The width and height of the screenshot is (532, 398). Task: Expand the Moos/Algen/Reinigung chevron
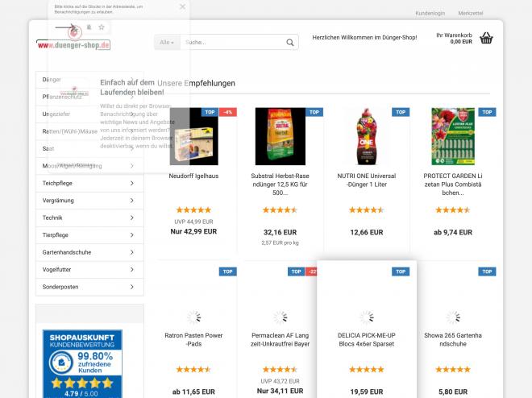click(x=131, y=166)
